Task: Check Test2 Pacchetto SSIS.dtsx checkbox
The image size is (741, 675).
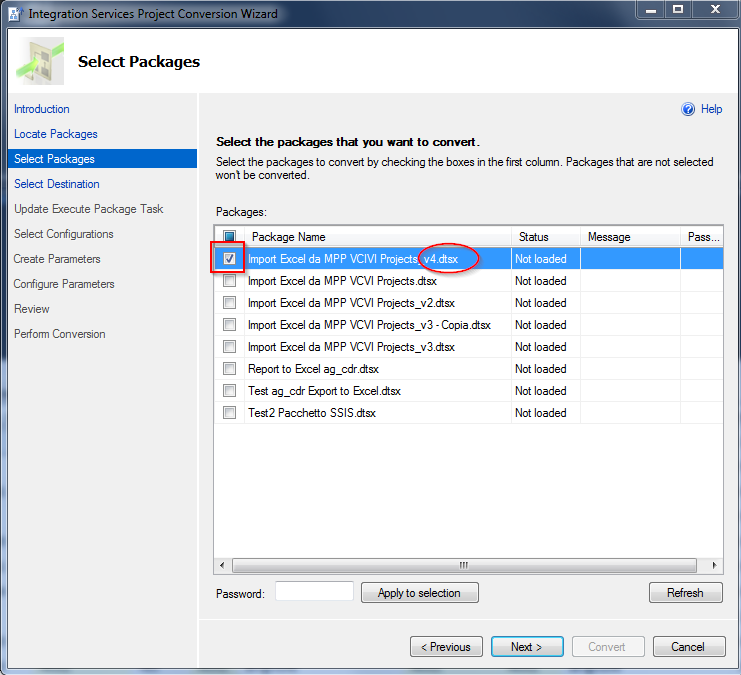Action: (229, 413)
